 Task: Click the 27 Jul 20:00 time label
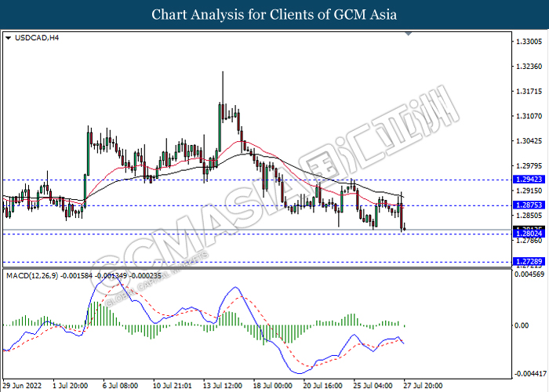(x=423, y=386)
